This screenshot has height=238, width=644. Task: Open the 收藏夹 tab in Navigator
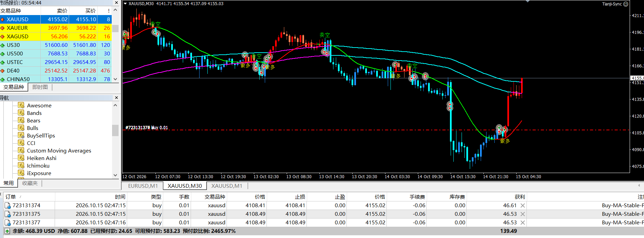[x=30, y=183]
